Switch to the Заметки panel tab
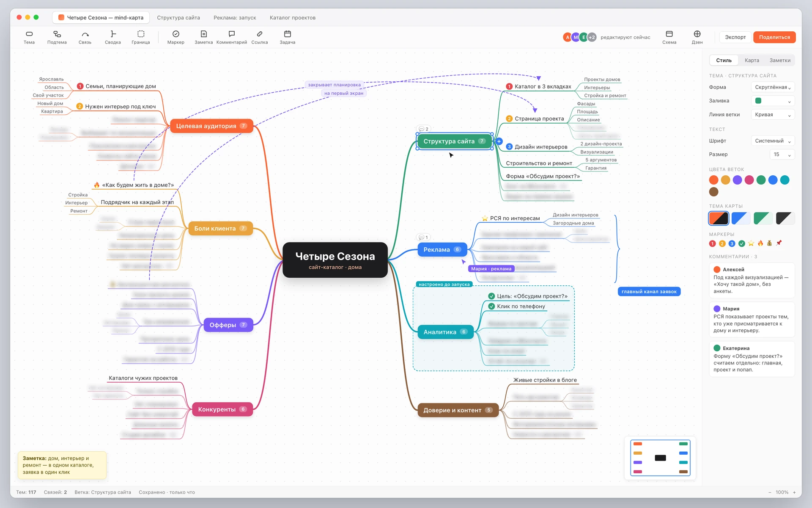The width and height of the screenshot is (812, 508). (x=780, y=61)
